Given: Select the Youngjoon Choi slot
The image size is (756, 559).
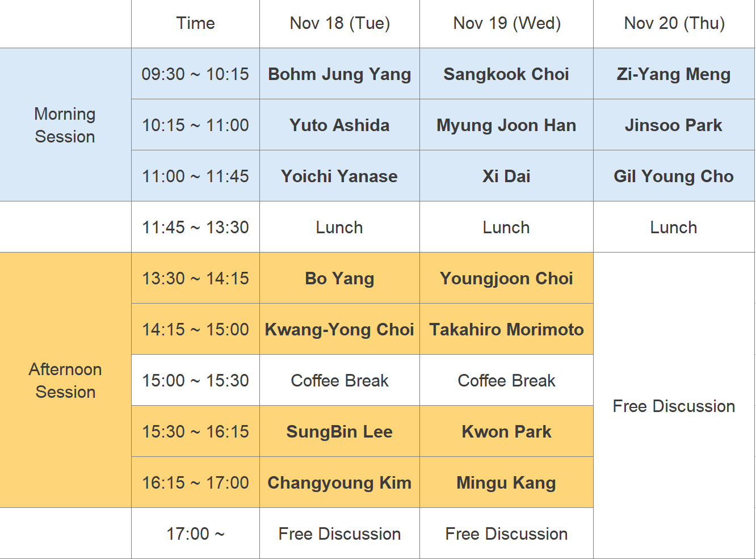Looking at the screenshot, I should (x=506, y=279).
